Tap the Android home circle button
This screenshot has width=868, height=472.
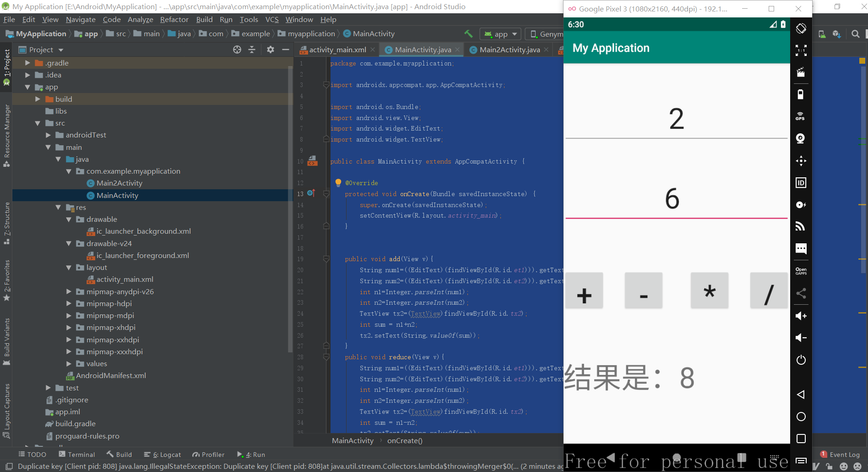pyautogui.click(x=801, y=417)
